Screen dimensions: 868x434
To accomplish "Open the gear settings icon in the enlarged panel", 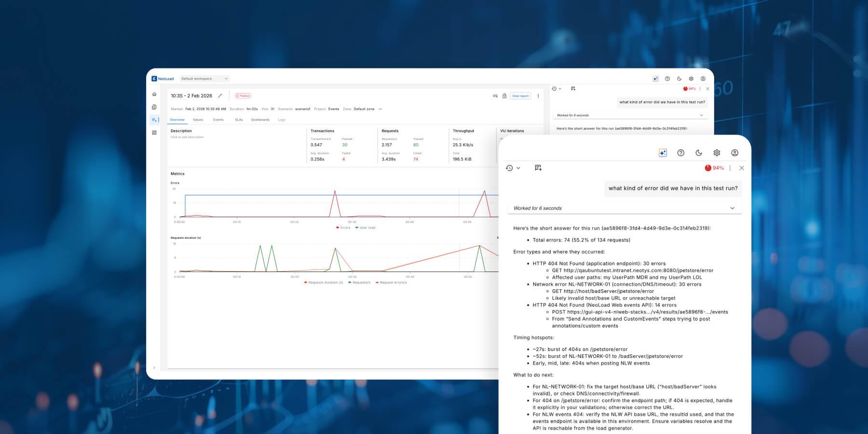I will [x=717, y=153].
